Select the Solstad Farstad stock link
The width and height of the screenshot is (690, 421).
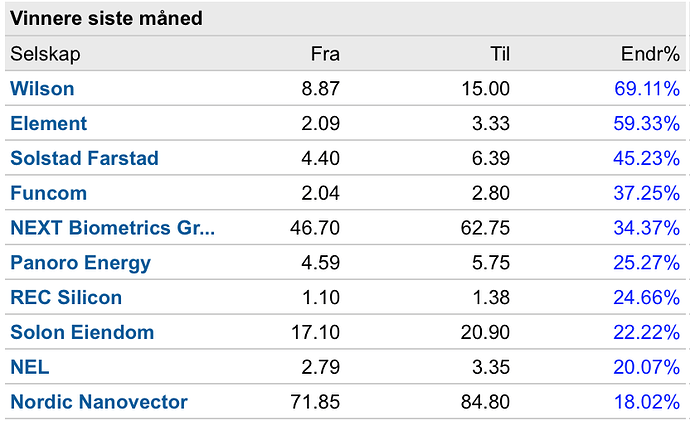(84, 158)
